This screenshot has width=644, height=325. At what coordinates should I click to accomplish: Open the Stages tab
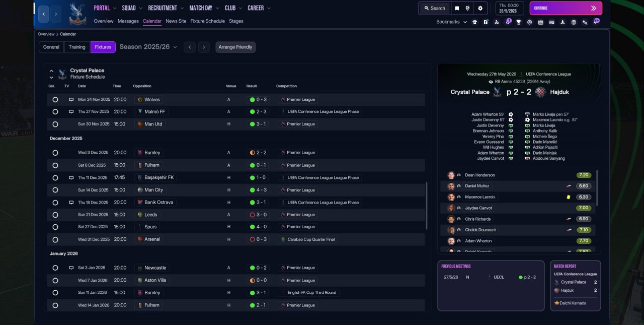pos(236,21)
